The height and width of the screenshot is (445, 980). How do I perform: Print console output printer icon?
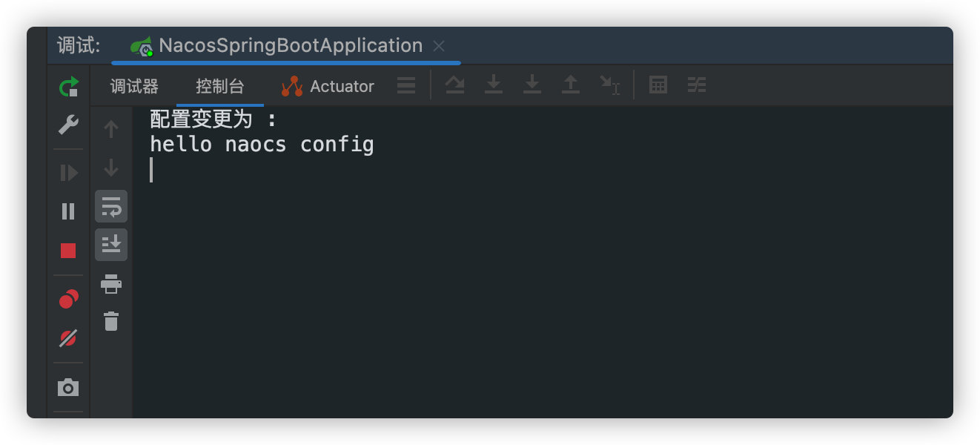pos(111,283)
